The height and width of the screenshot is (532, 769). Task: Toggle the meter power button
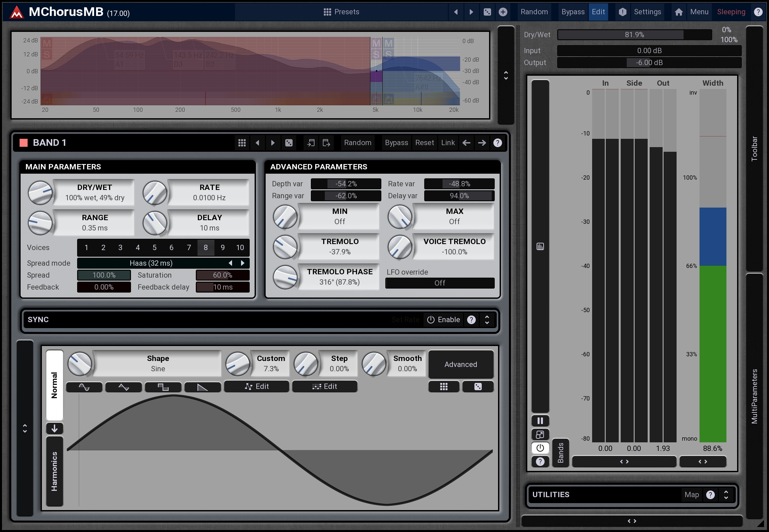tap(540, 448)
